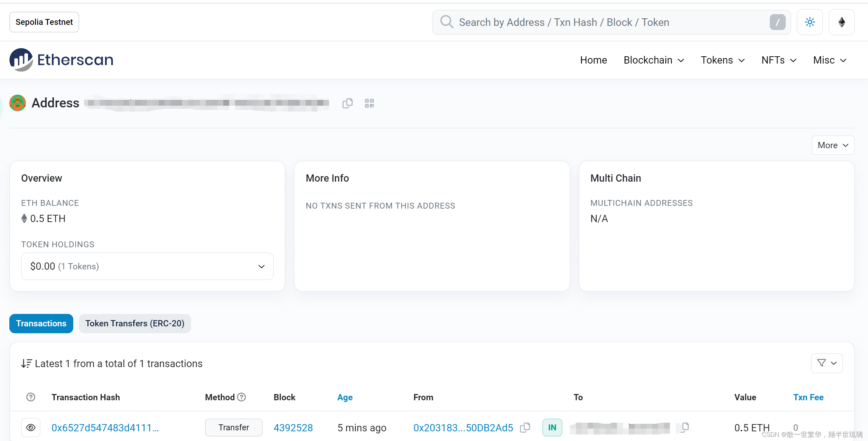Click the Etherscan logo
The width and height of the screenshot is (868, 441).
[x=62, y=60]
